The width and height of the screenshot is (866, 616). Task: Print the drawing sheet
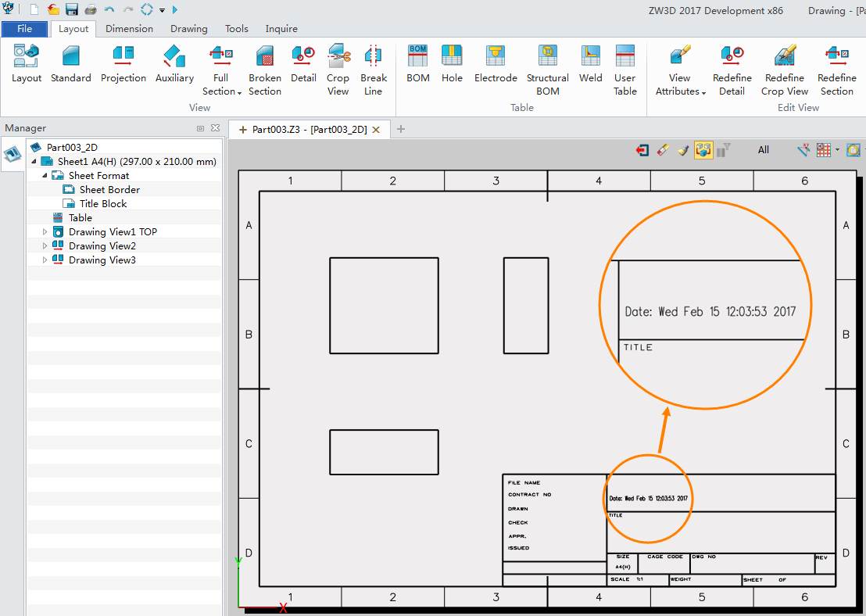click(x=91, y=9)
